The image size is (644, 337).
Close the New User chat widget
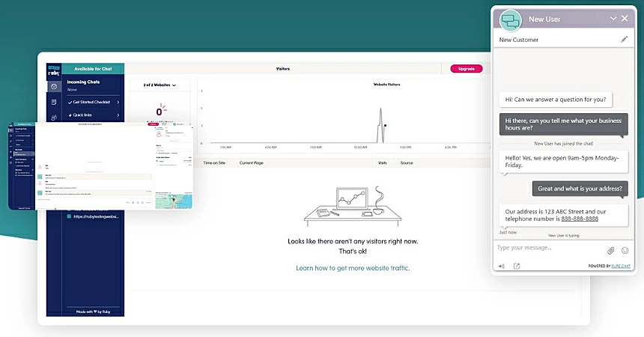625,19
